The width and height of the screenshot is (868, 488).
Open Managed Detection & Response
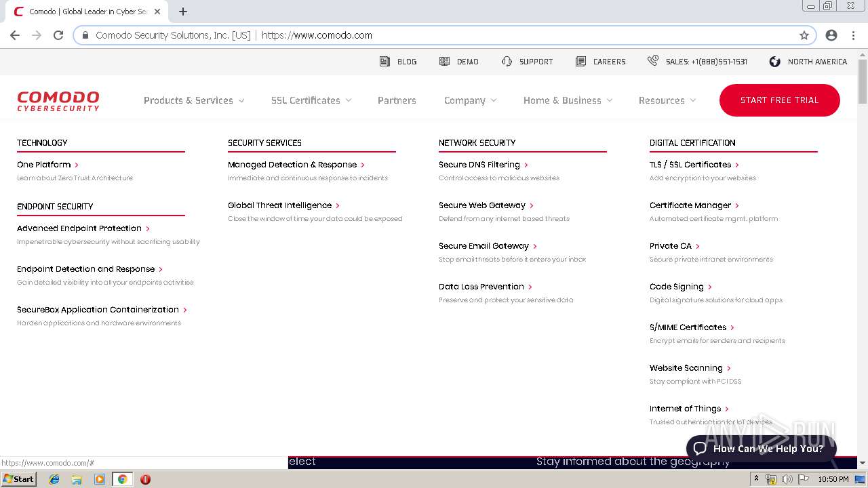[x=292, y=165]
